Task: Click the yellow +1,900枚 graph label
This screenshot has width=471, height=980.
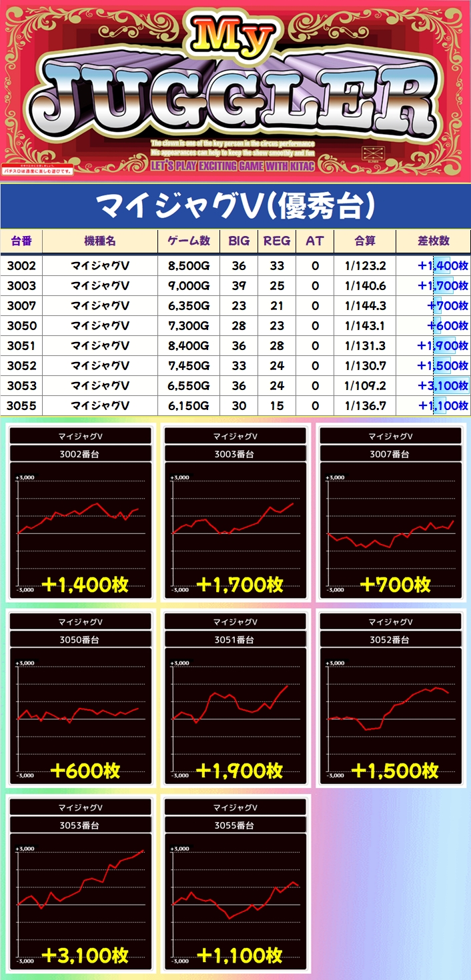Action: coord(240,770)
